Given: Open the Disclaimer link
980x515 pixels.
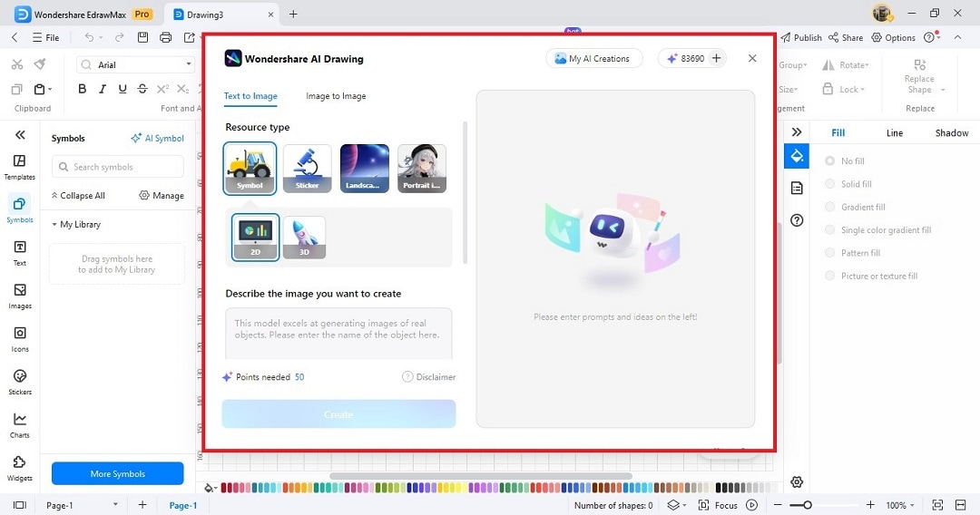Looking at the screenshot, I should (428, 377).
